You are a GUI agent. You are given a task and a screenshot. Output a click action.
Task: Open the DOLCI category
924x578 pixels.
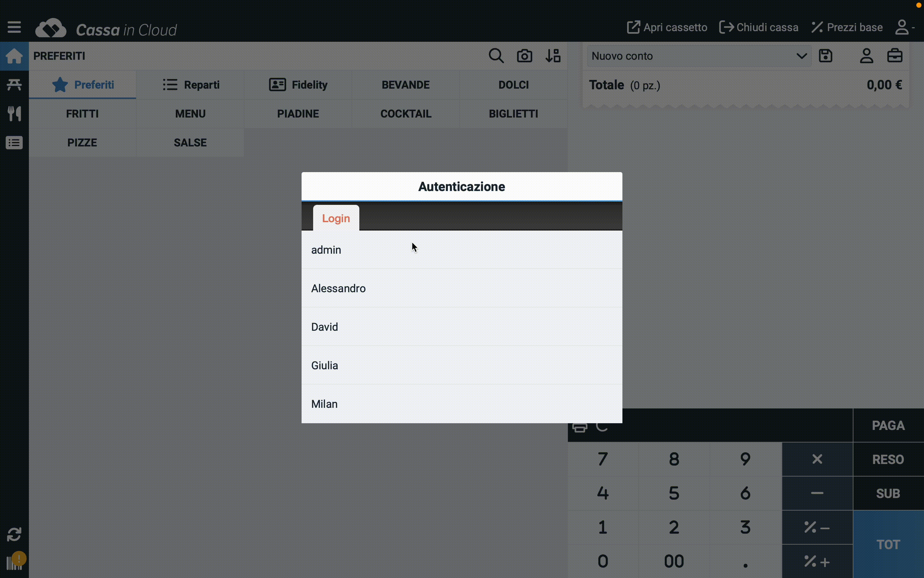[x=514, y=84]
